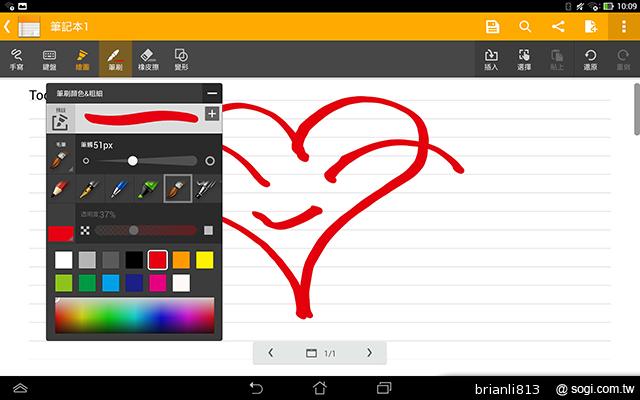Click the plus button beside the stroke preview
Screen dimensions: 640x400
click(x=211, y=114)
